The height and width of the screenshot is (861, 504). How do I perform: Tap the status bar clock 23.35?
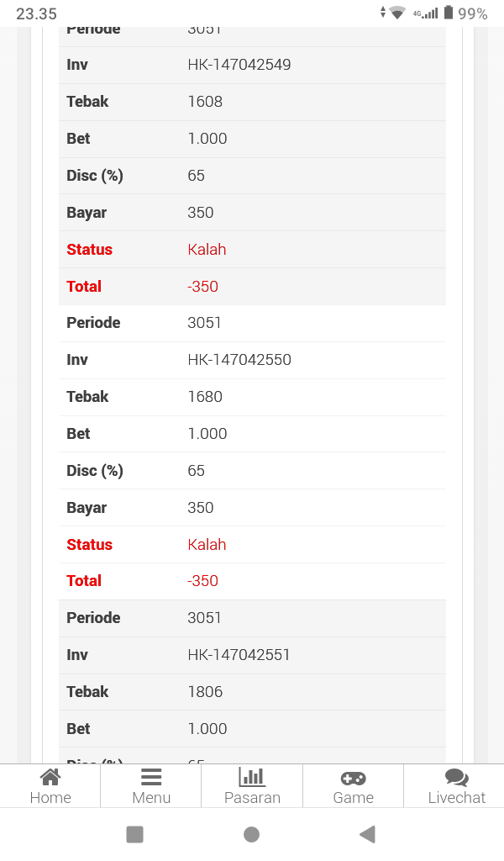(36, 13)
